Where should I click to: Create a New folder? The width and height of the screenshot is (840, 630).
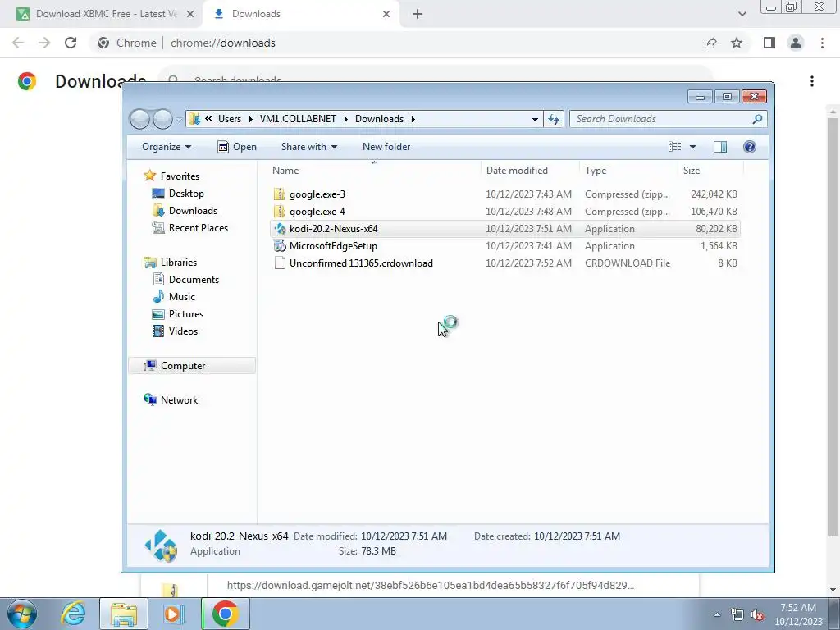tap(386, 147)
